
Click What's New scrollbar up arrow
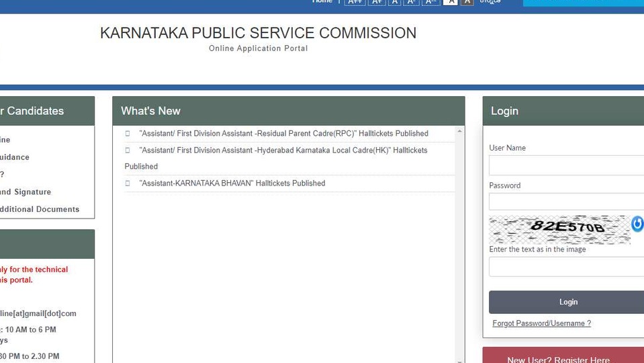(x=459, y=131)
